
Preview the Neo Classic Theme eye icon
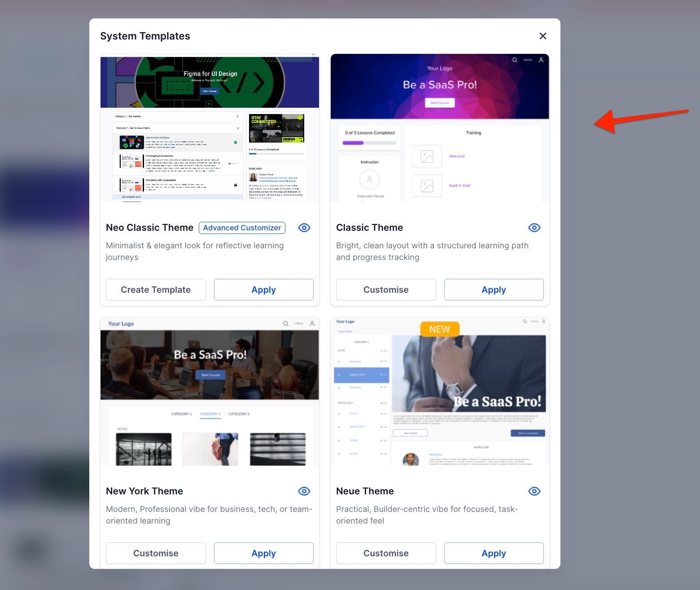pyautogui.click(x=304, y=228)
